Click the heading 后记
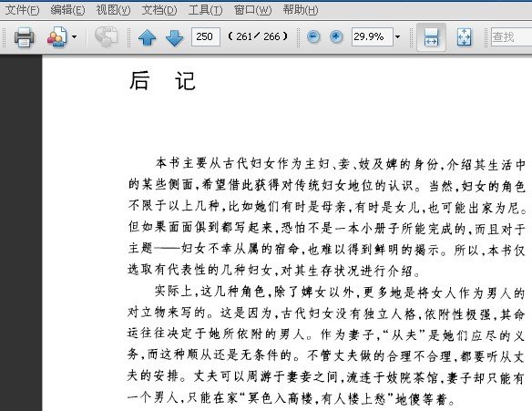Image resolution: width=532 pixels, height=411 pixels. click(162, 81)
